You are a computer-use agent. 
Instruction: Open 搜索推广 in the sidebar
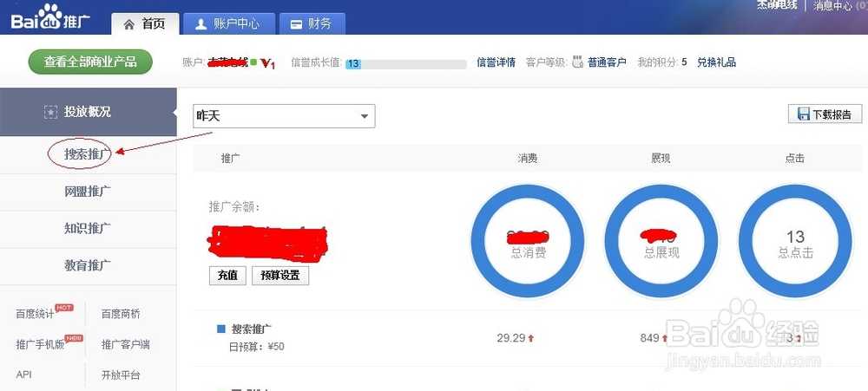click(x=88, y=154)
